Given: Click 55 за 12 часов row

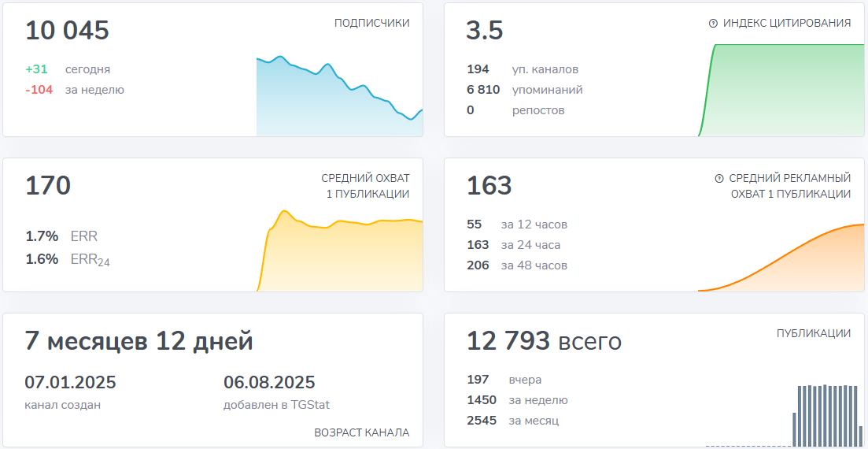Looking at the screenshot, I should pos(517,224).
